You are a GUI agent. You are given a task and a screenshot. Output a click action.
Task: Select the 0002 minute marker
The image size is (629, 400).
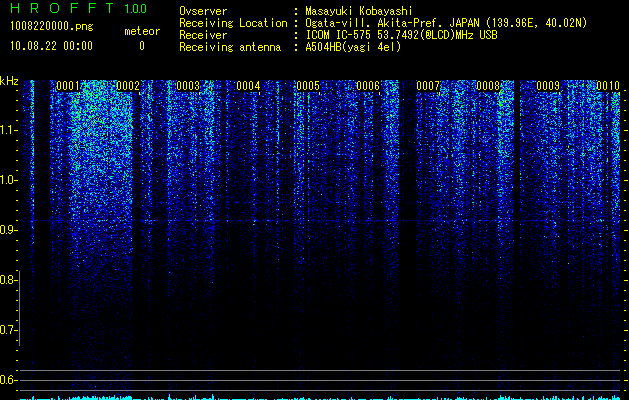(x=128, y=86)
